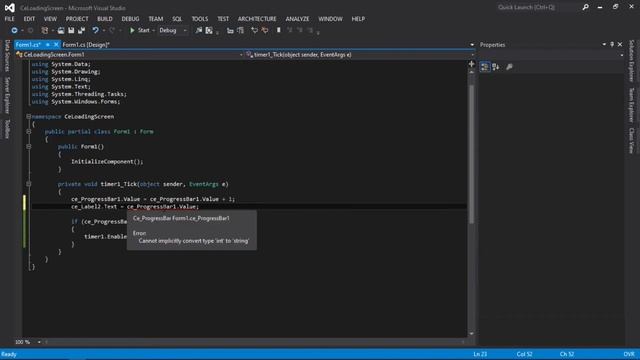Open the TOOLS menu

pos(200,19)
